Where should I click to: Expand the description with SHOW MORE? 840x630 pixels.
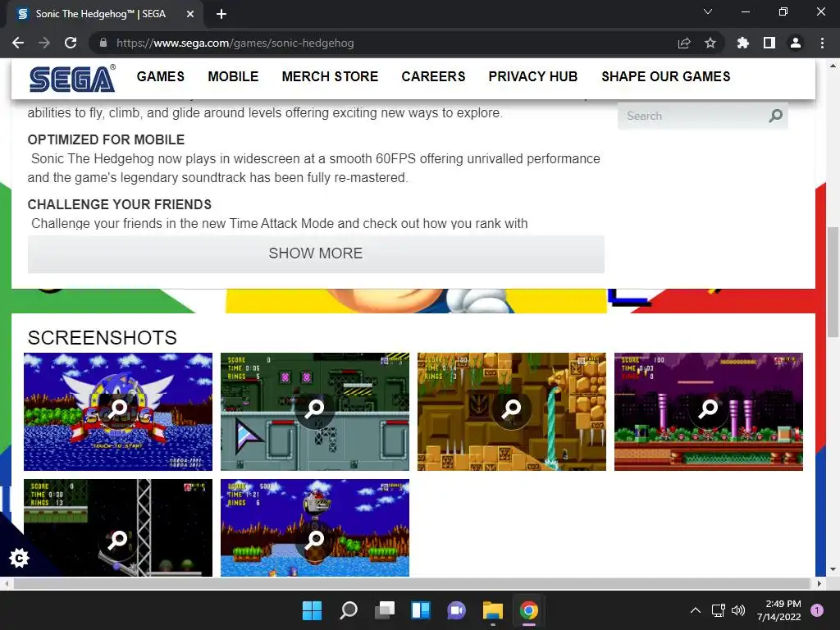316,253
